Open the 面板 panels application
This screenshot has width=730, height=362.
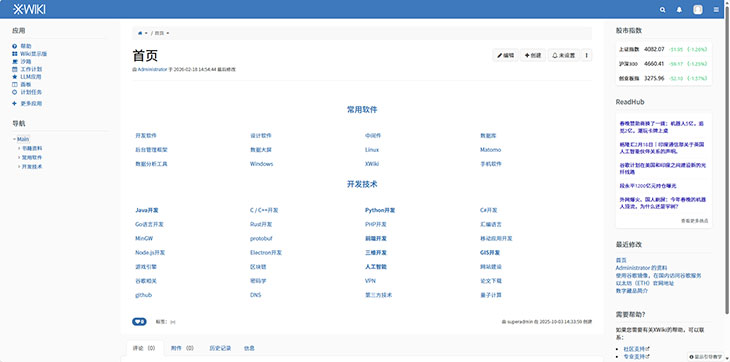pos(22,84)
